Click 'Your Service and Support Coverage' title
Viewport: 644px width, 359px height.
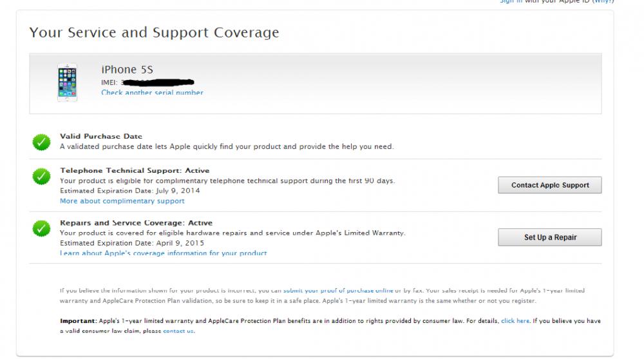point(154,32)
